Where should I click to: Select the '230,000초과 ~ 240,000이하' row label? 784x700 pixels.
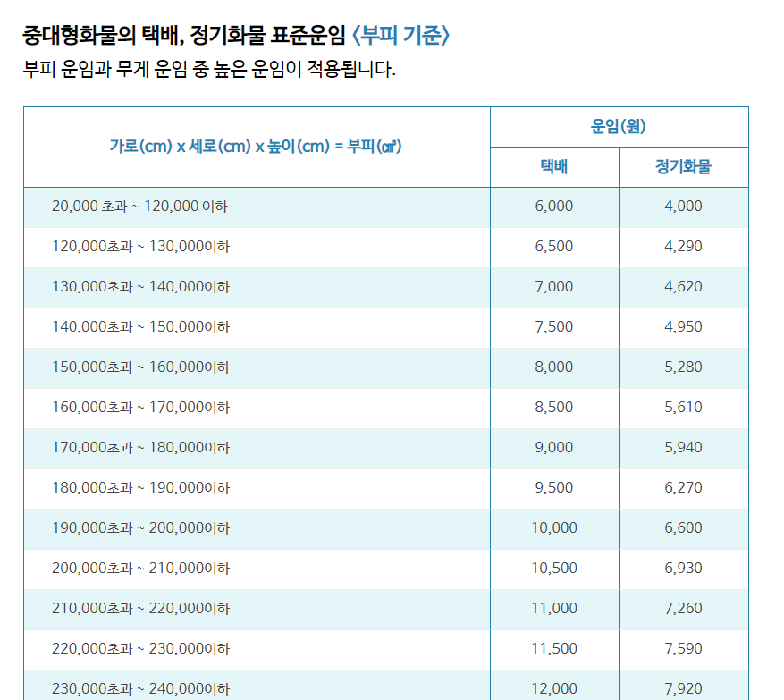(x=140, y=689)
